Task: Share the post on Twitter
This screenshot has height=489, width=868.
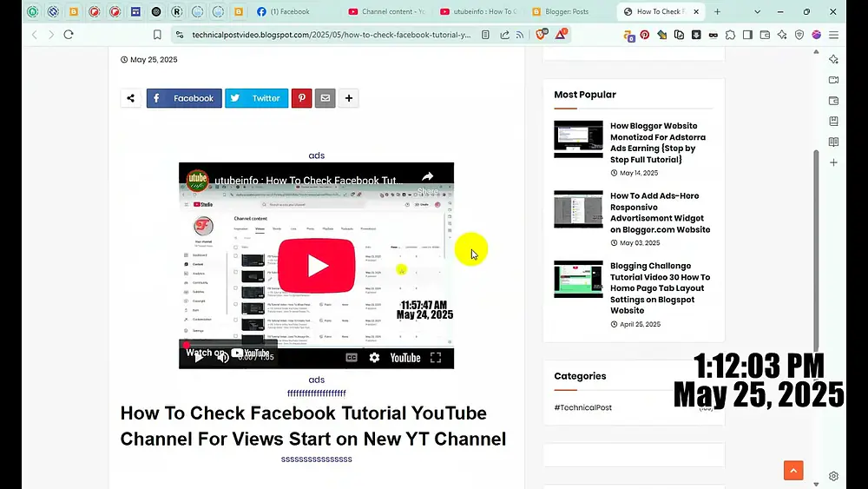Action: 256,98
